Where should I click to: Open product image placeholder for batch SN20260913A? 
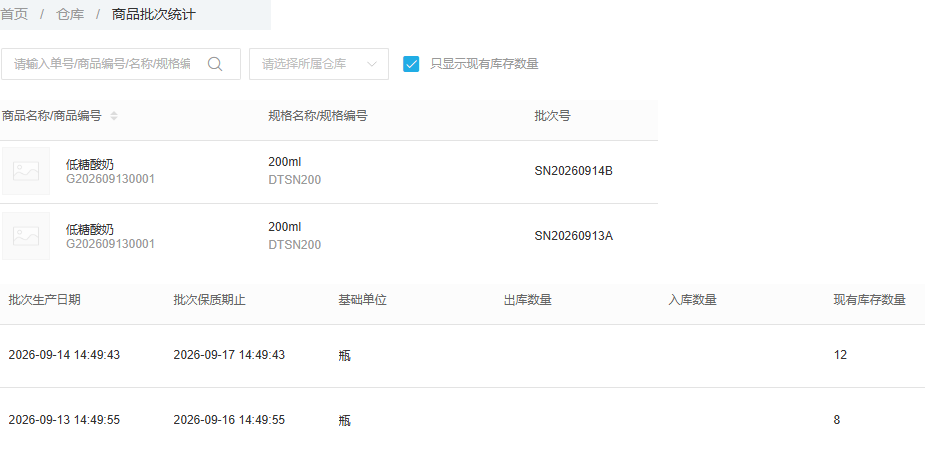click(26, 236)
